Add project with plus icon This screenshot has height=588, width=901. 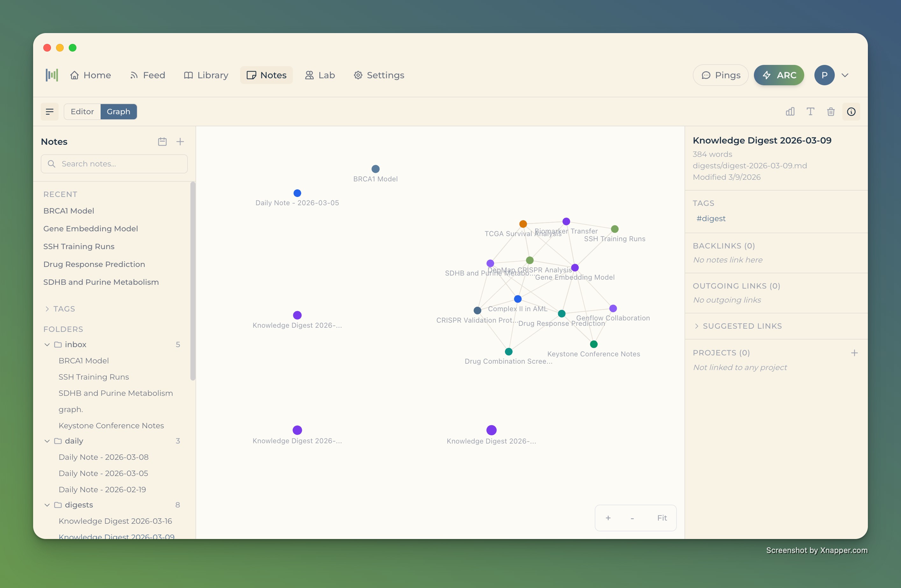(854, 353)
